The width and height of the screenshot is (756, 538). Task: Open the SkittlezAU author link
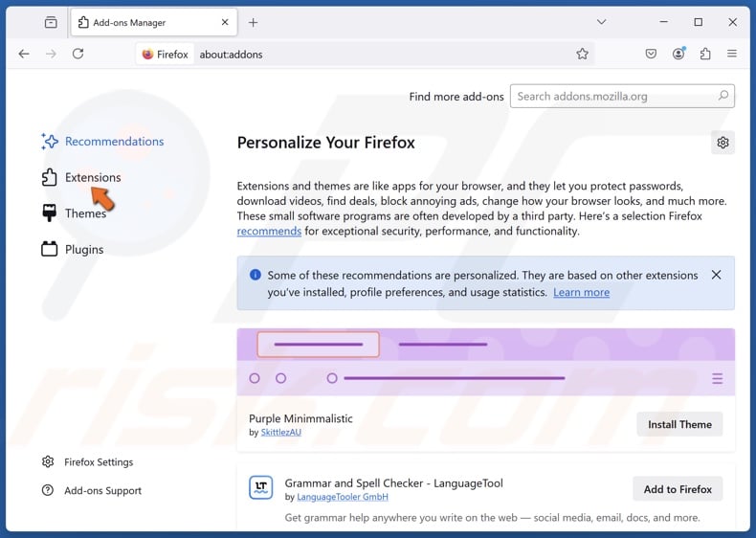pyautogui.click(x=280, y=433)
